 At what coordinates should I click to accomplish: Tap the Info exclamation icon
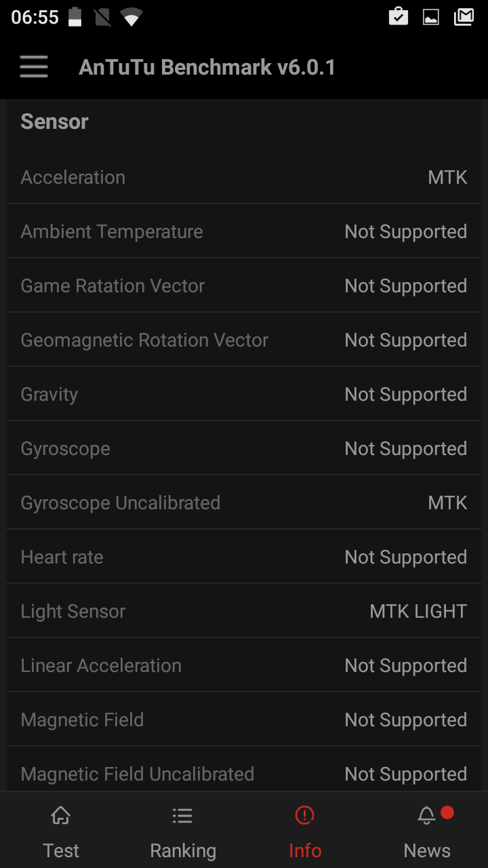305,815
